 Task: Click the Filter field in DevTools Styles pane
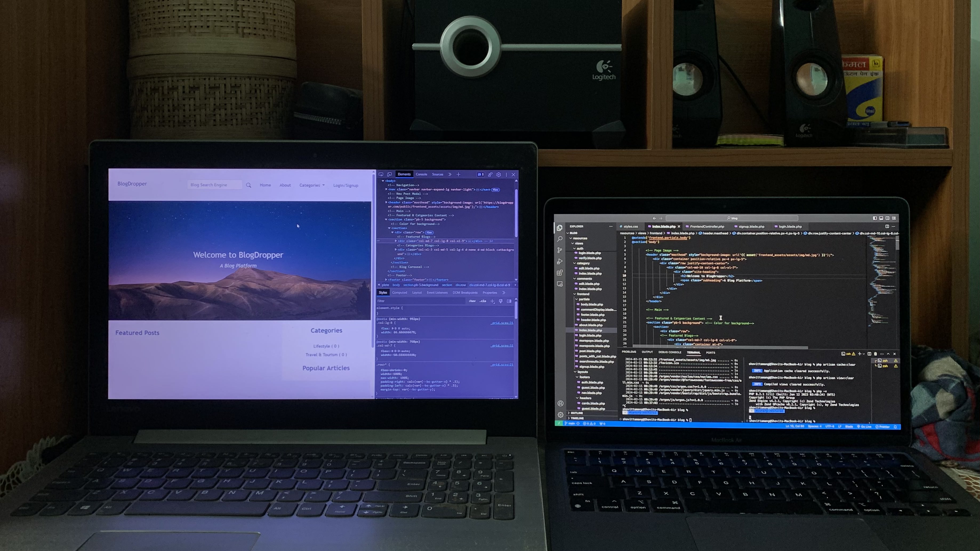[420, 301]
